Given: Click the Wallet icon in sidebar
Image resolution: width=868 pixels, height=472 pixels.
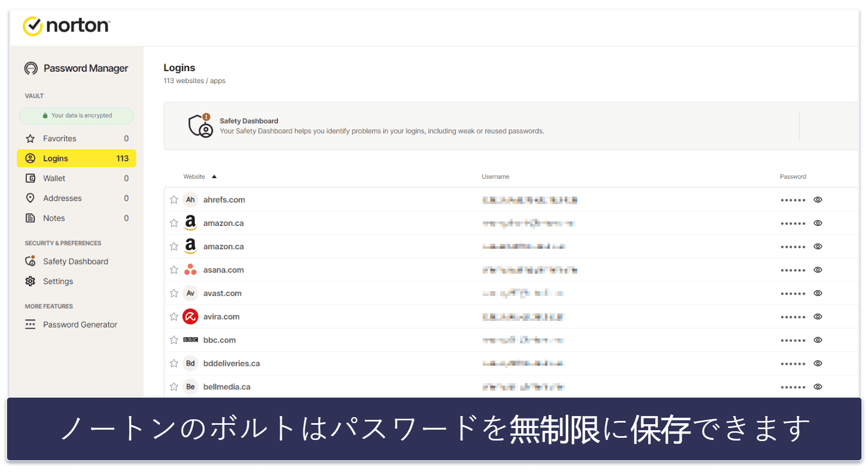Looking at the screenshot, I should 30,178.
